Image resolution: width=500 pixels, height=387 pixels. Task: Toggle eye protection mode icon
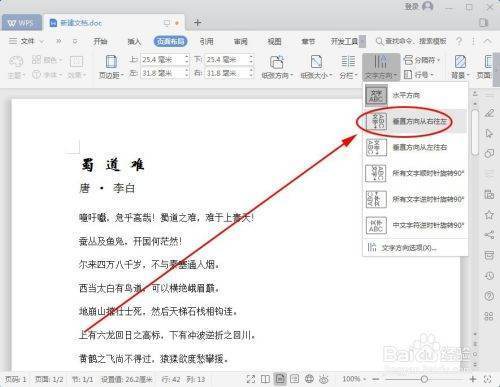pyautogui.click(x=324, y=379)
